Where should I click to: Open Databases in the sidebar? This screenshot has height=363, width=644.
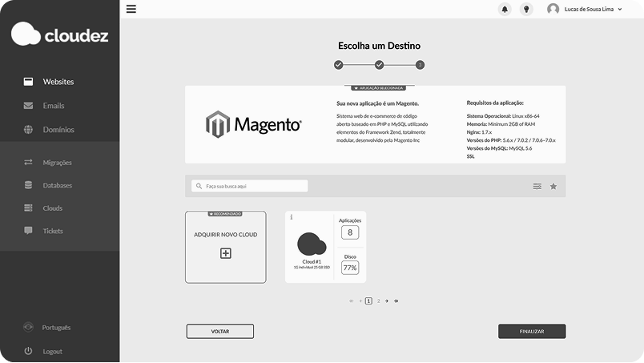point(57,185)
